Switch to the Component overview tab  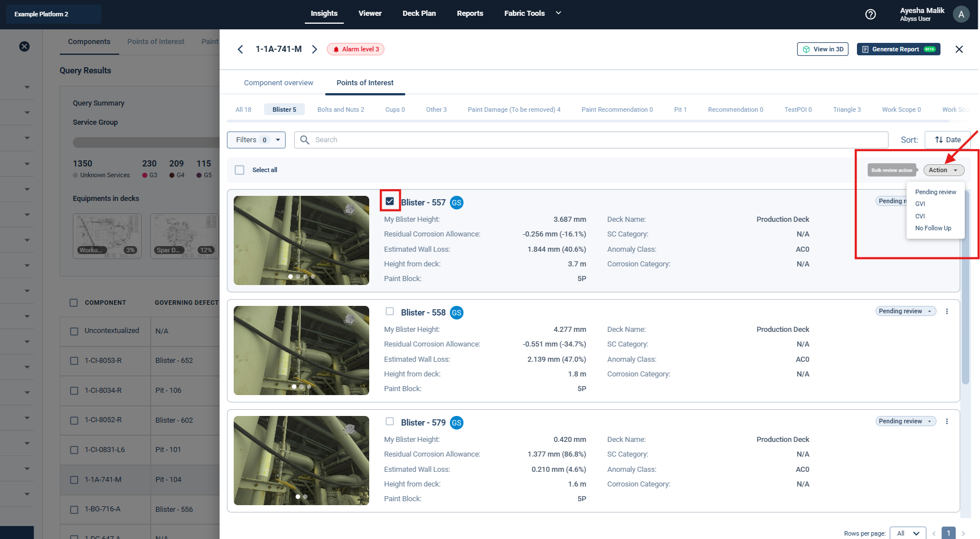(278, 82)
